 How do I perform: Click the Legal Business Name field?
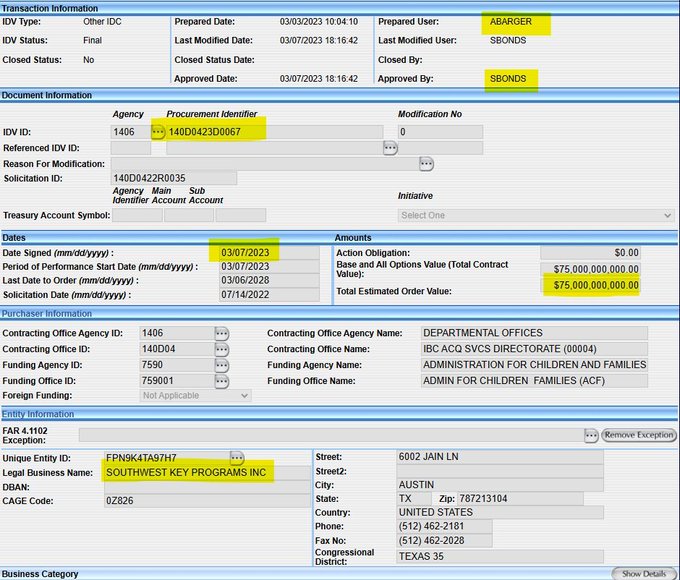tap(189, 473)
